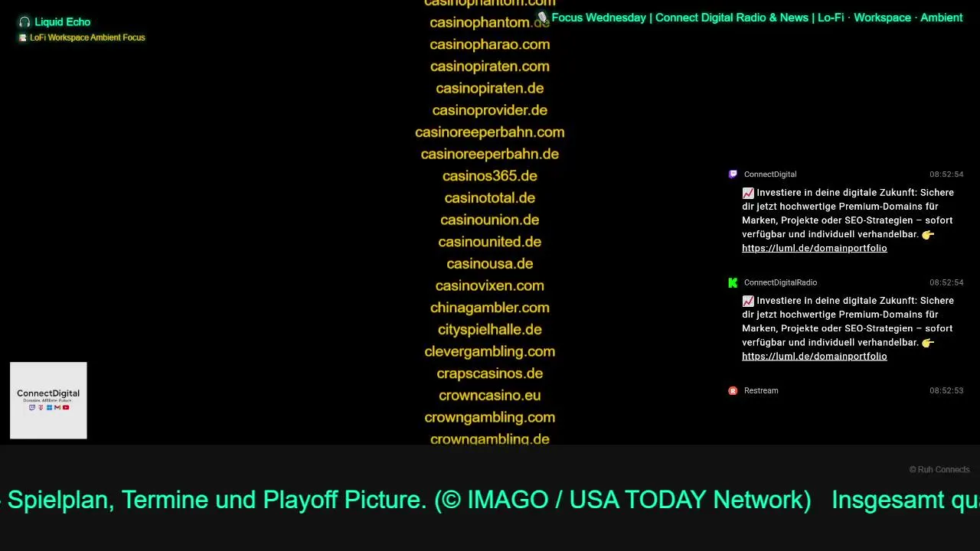
Task: Click the microphone icon before Focus Wednesday title
Action: [x=543, y=18]
